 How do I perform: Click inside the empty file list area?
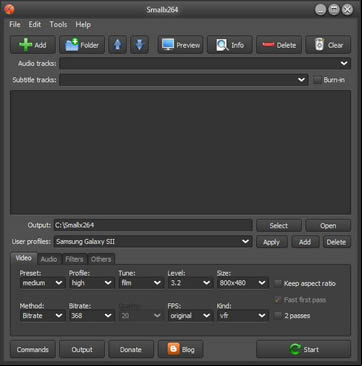click(180, 152)
